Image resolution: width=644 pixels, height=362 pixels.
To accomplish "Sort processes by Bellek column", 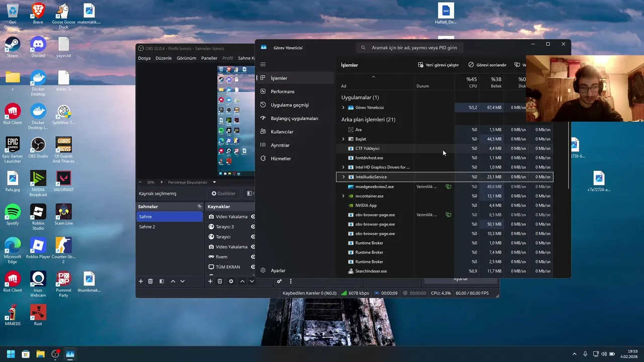I will (491, 82).
